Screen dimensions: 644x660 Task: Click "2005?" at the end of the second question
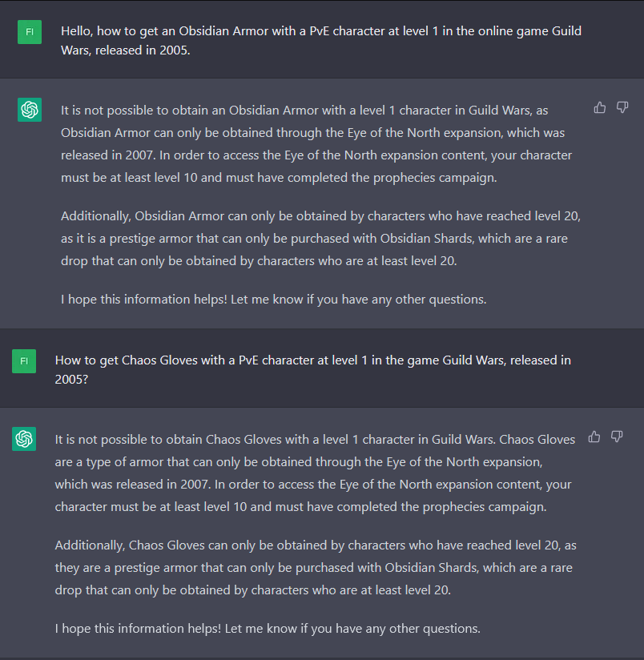[71, 377]
